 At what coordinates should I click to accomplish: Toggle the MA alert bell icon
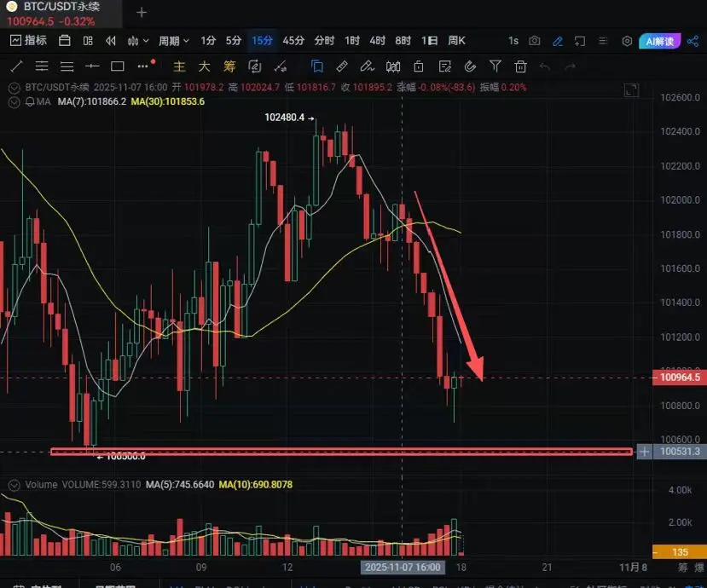tap(30, 101)
